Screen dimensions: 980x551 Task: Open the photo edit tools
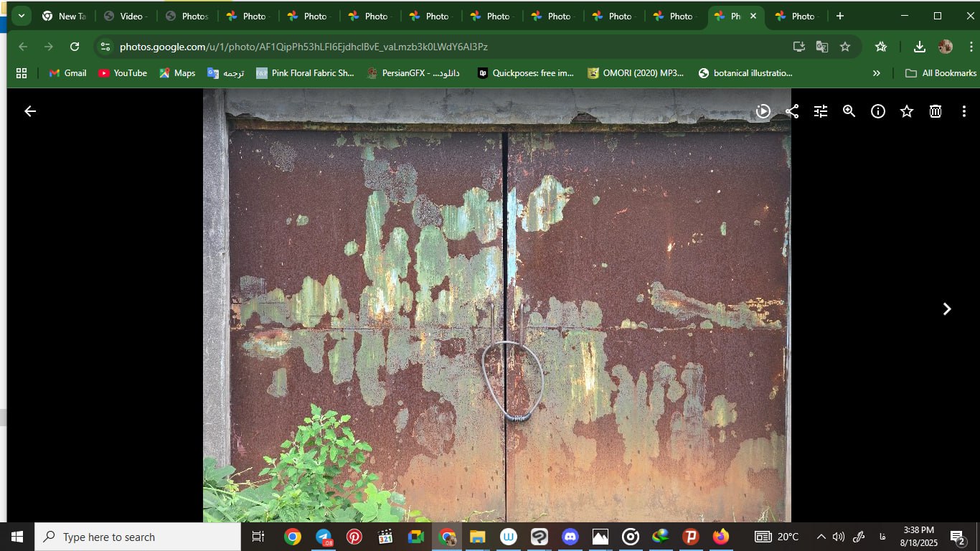[x=821, y=111]
